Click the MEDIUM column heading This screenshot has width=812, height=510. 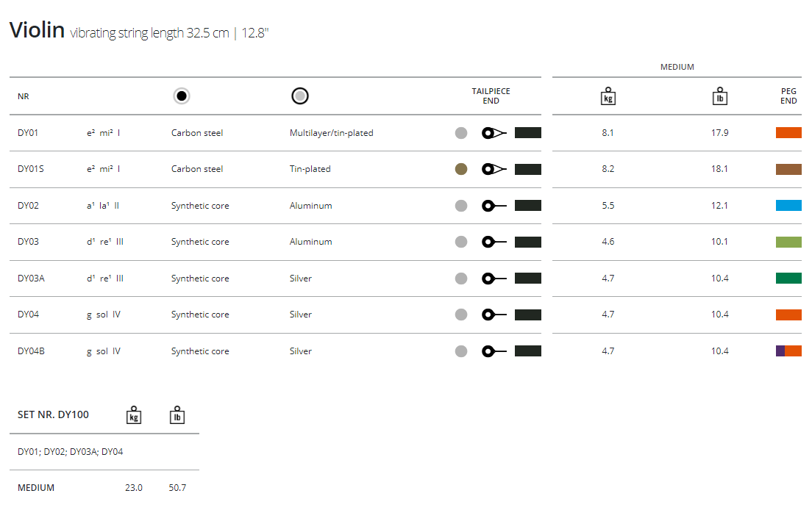(x=677, y=67)
